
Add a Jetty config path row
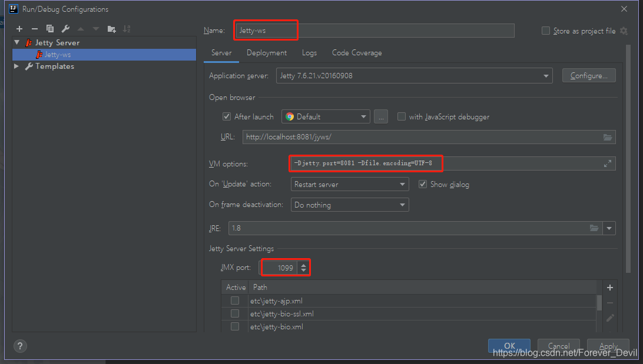[610, 288]
